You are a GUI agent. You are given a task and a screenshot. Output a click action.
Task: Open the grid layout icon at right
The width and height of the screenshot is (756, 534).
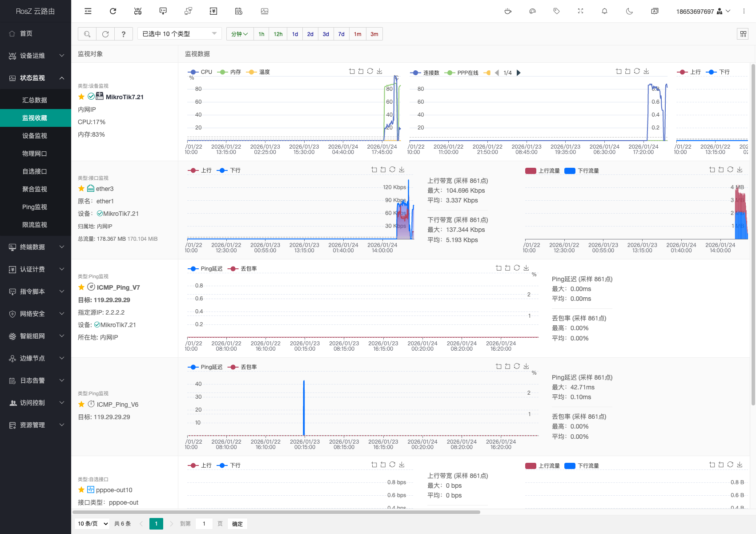tap(743, 34)
